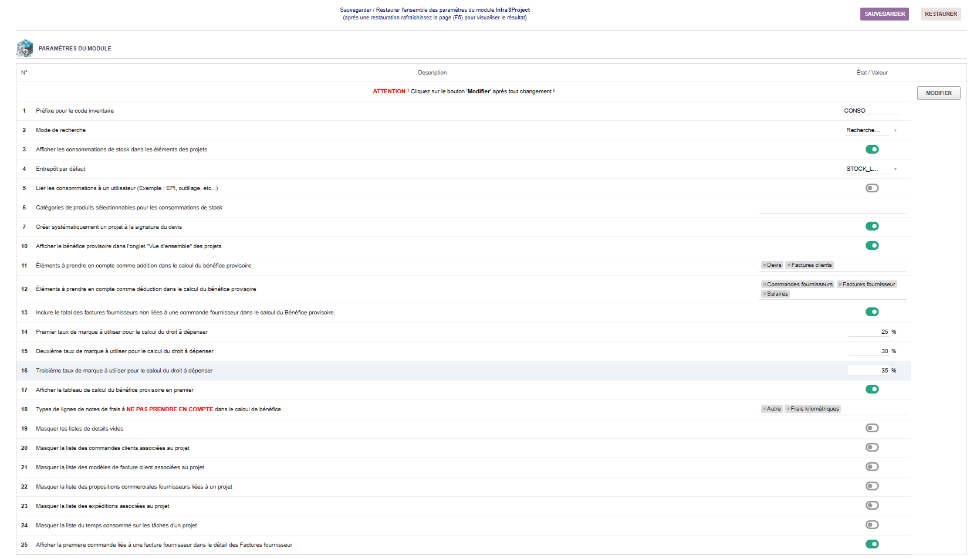980x559 pixels.
Task: Enable linking consumptions to a user
Action: click(x=872, y=188)
